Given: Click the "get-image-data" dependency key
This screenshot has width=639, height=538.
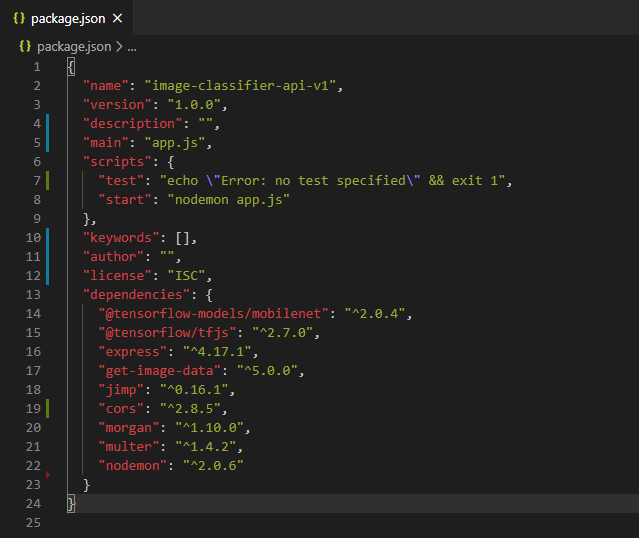Looking at the screenshot, I should click(160, 371).
